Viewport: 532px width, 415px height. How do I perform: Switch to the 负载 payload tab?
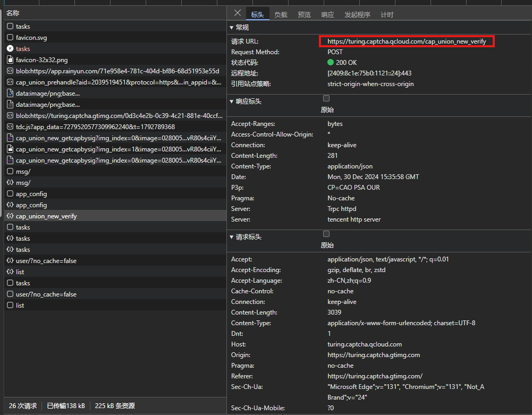281,15
